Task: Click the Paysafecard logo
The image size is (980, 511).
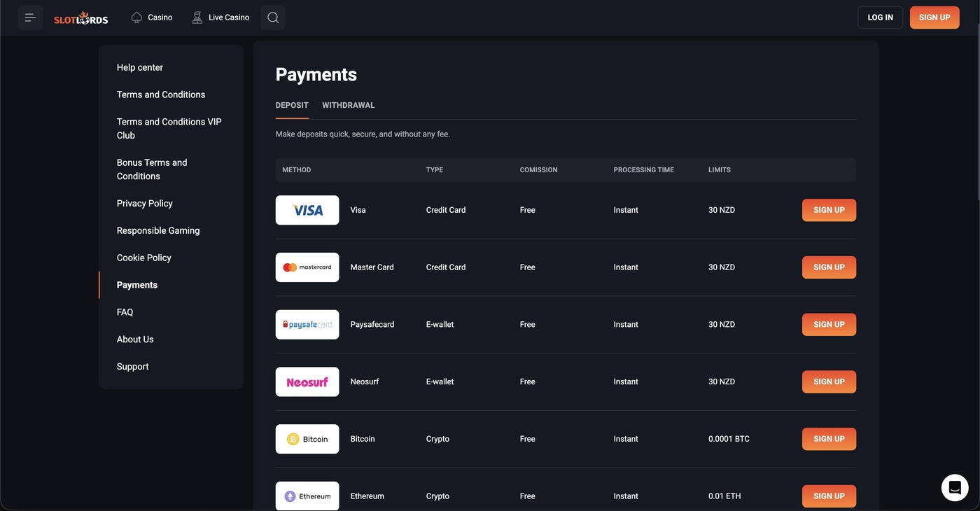Action: pyautogui.click(x=307, y=325)
